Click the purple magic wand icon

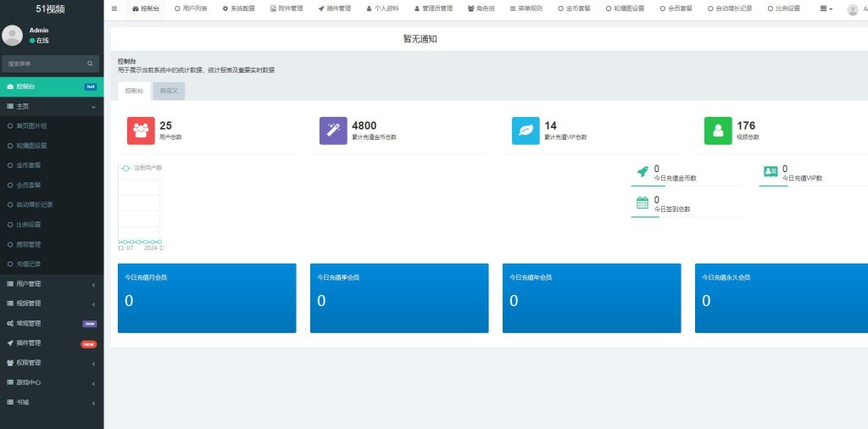[x=333, y=131]
